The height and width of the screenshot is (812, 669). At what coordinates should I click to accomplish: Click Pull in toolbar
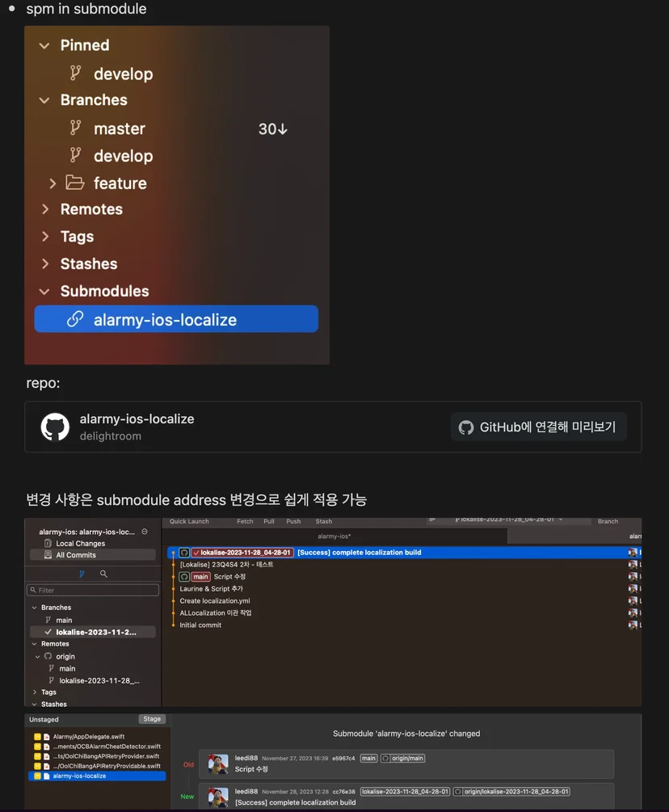point(269,521)
